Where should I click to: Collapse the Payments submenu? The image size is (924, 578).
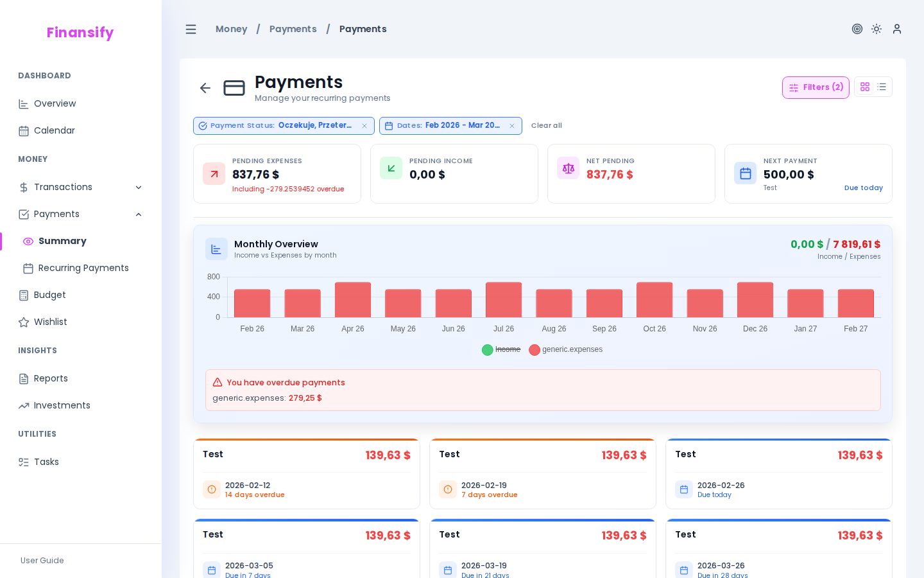coord(139,214)
